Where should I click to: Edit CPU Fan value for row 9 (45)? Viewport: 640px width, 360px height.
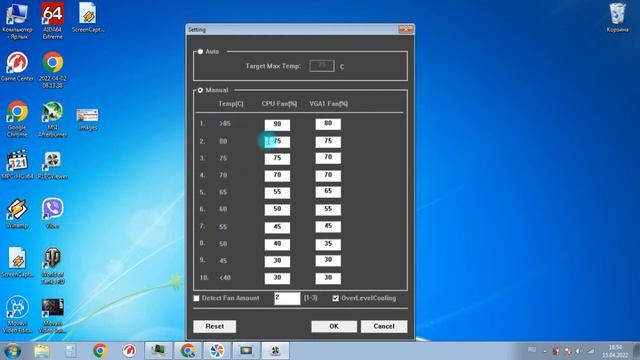pos(277,261)
